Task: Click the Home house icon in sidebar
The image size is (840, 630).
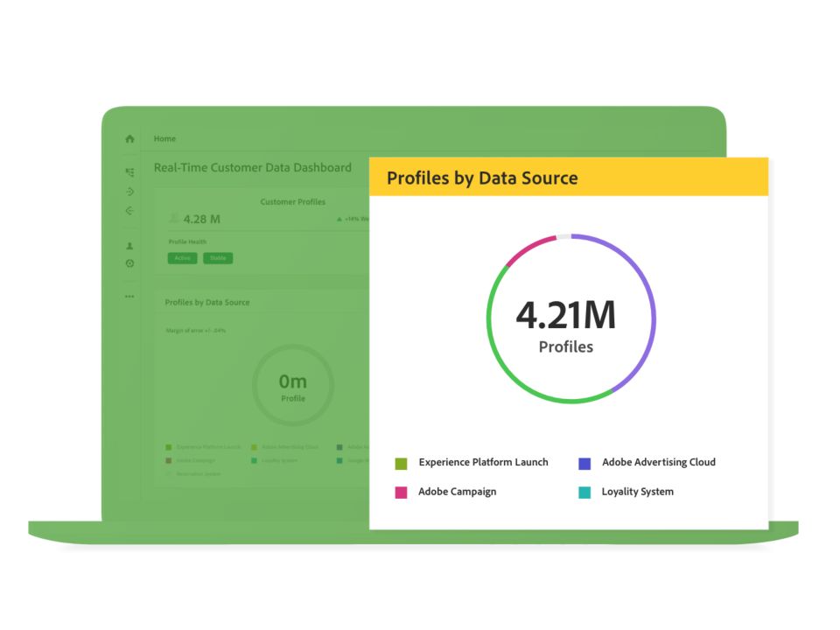Action: [x=129, y=139]
